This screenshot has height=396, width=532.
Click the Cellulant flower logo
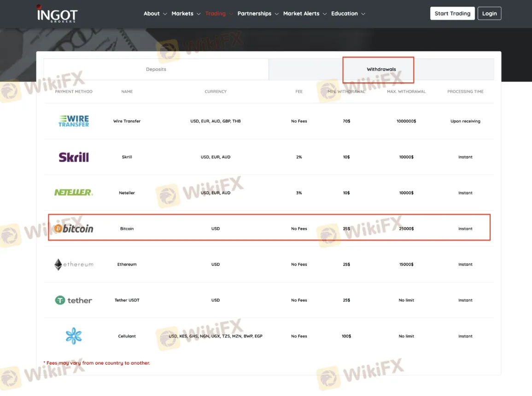coord(74,336)
